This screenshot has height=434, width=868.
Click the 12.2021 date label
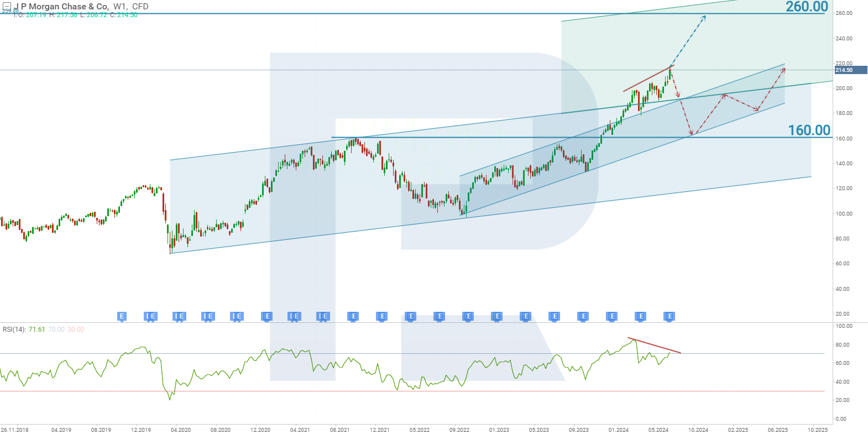[x=380, y=430]
